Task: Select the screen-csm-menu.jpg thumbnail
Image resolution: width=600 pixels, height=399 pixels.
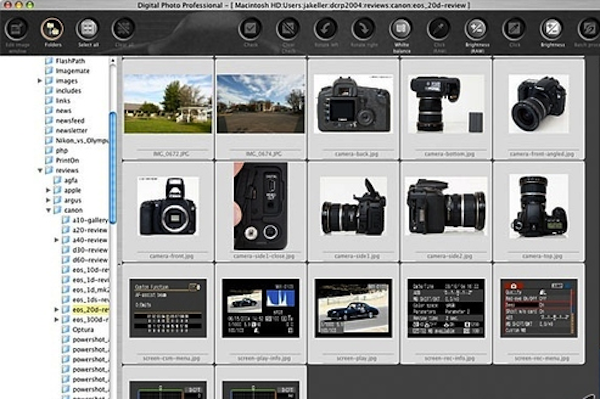Action: [x=168, y=308]
